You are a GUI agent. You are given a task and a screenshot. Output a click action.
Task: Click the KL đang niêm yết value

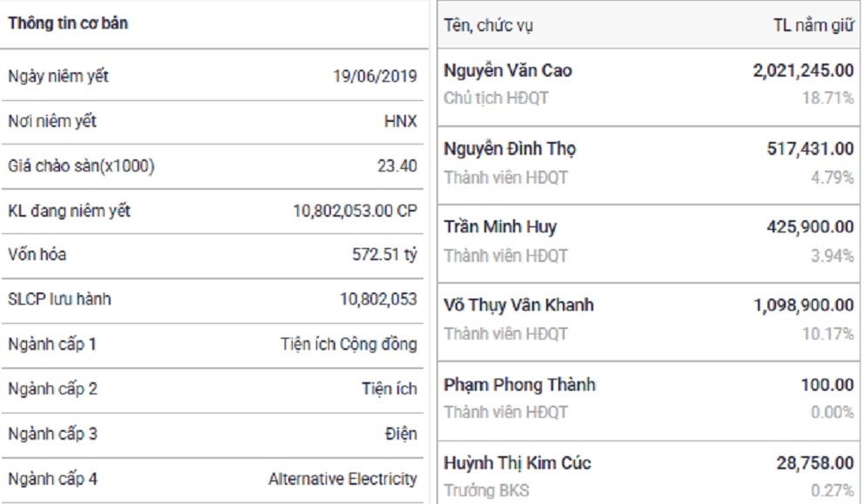point(355,211)
